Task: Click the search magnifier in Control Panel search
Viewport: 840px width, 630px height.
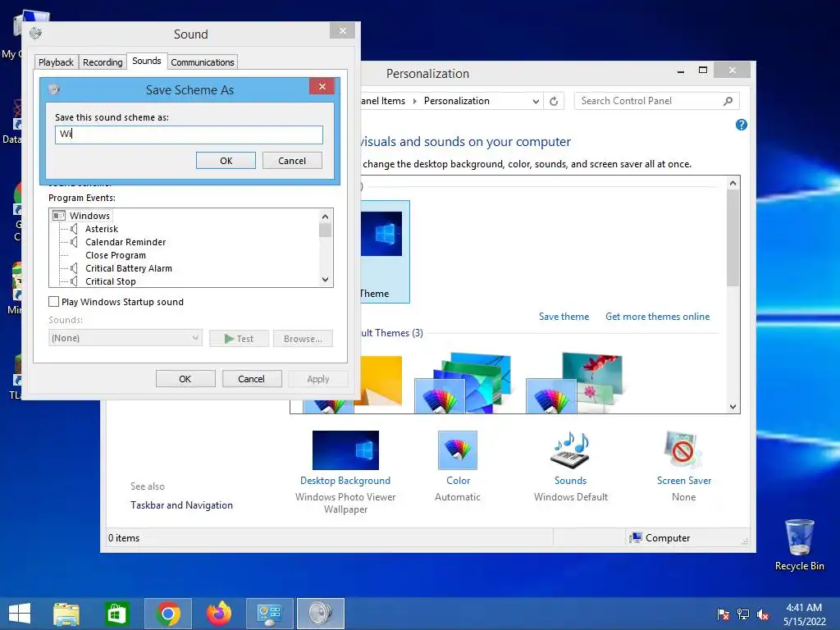Action: tap(728, 101)
